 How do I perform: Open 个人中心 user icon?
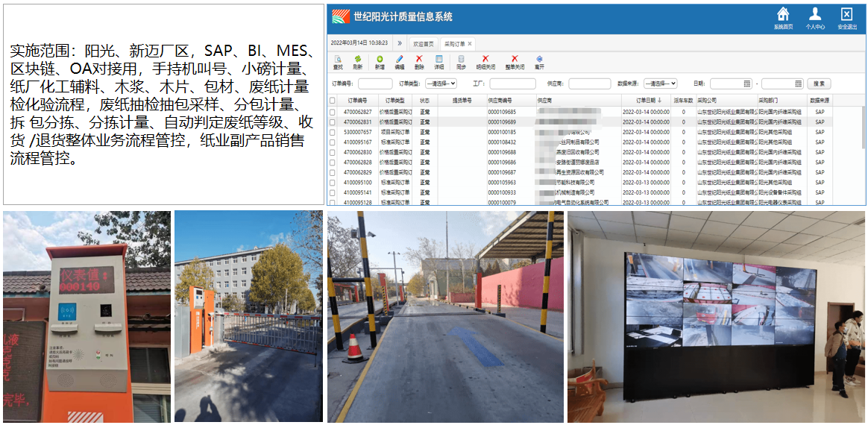click(815, 14)
